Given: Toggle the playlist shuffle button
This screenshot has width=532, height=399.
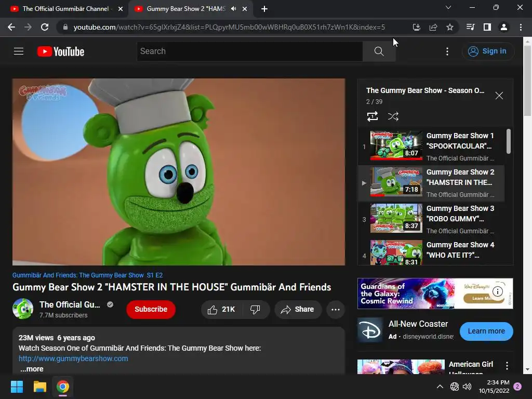Looking at the screenshot, I should [393, 116].
